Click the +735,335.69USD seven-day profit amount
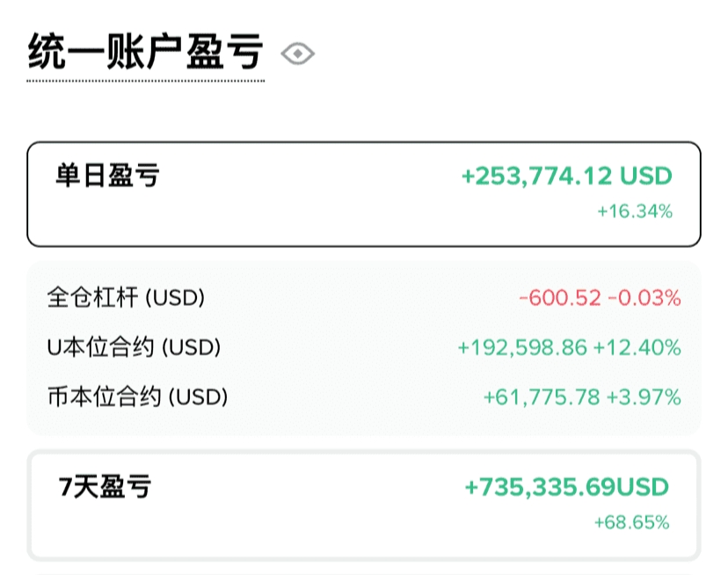The image size is (728, 575). (x=566, y=486)
